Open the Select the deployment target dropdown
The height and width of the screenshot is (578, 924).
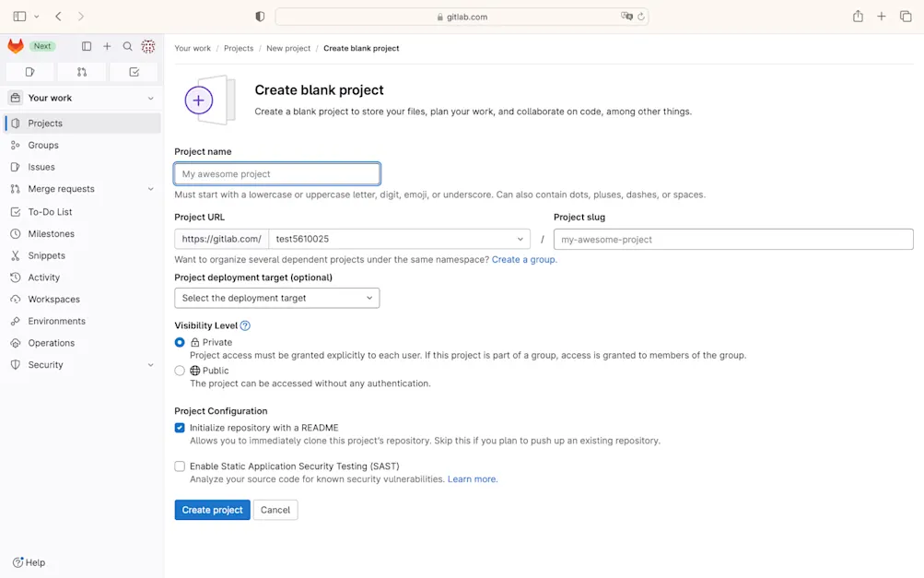pyautogui.click(x=276, y=298)
